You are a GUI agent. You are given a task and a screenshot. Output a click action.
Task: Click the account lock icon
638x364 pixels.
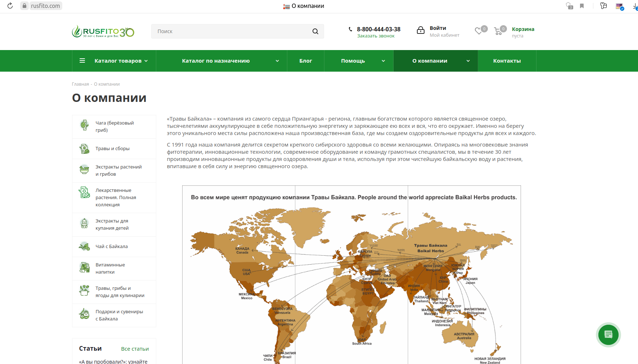(x=421, y=30)
